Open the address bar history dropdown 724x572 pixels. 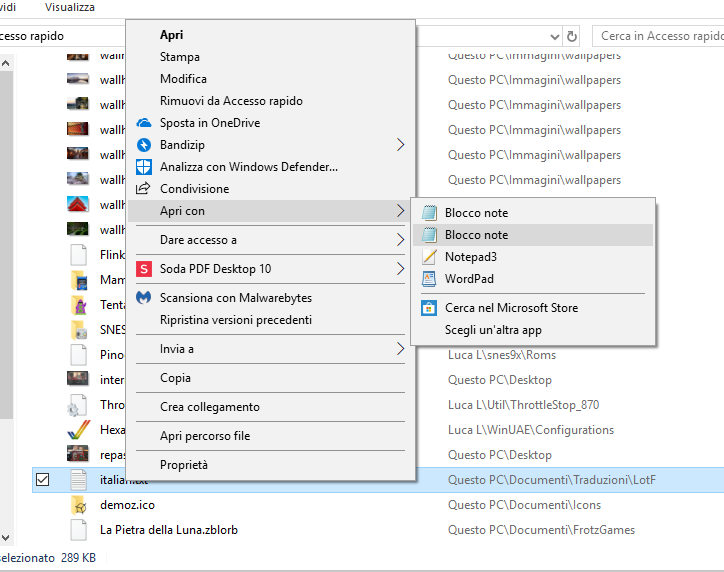(x=555, y=36)
